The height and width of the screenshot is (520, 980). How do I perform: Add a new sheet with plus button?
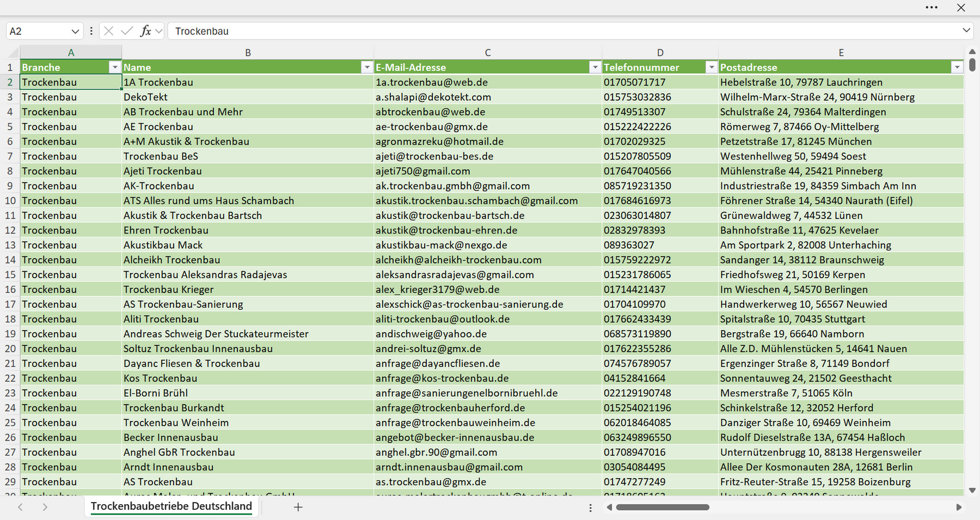tap(298, 507)
